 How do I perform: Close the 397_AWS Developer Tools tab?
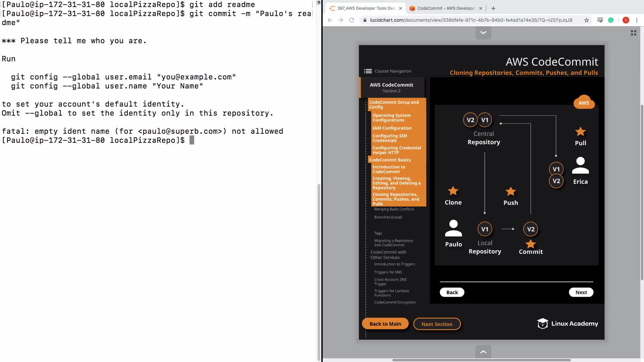[400, 8]
